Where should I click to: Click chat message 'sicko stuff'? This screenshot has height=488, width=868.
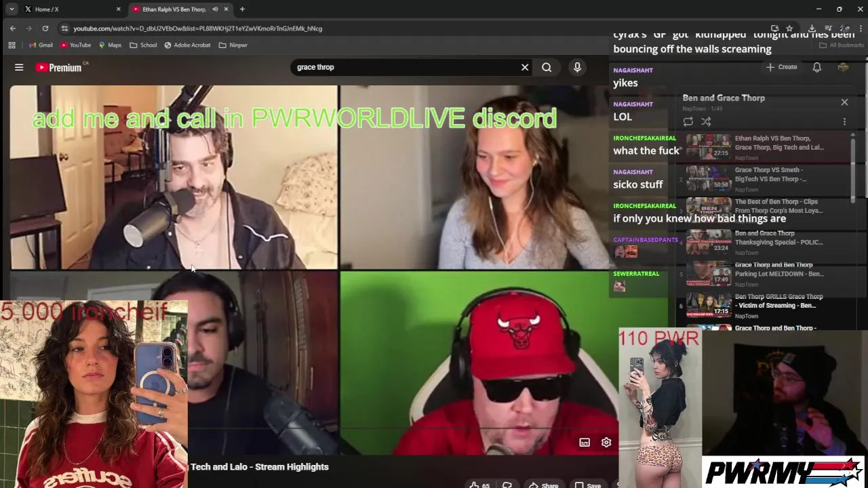[x=638, y=184]
